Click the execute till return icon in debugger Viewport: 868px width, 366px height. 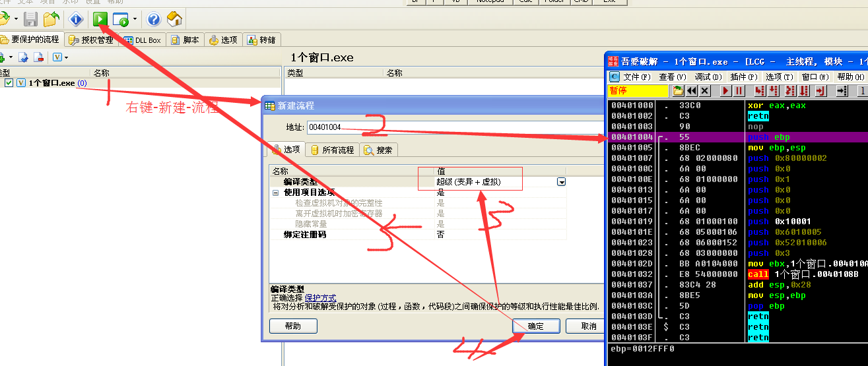(x=820, y=90)
